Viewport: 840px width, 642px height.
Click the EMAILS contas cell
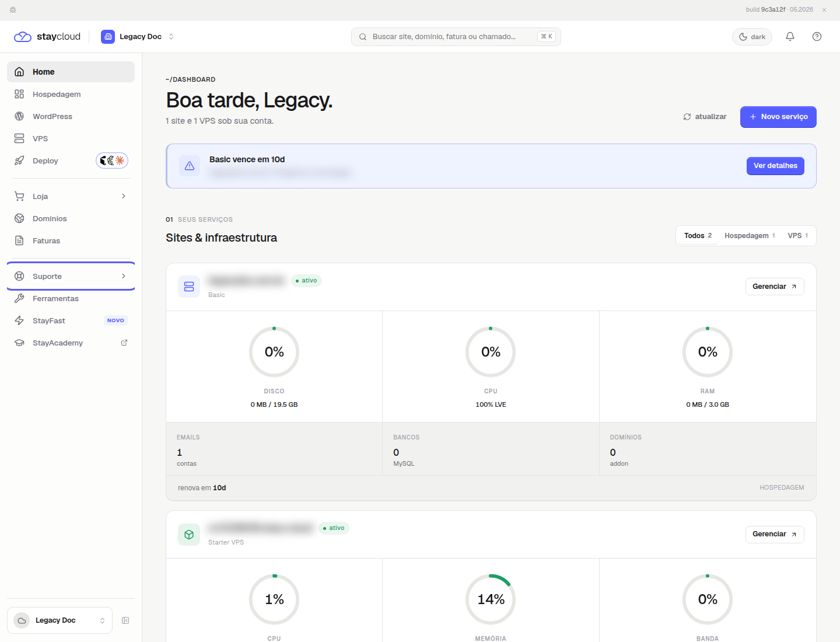[x=274, y=449]
